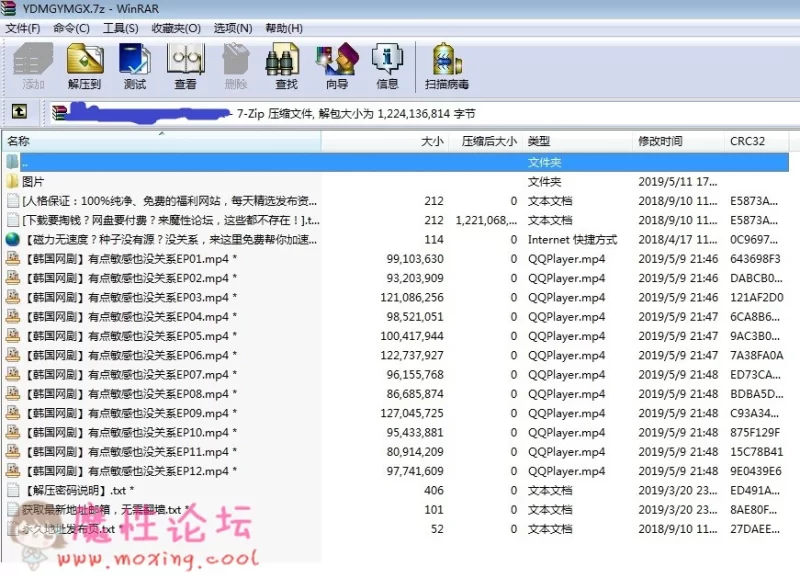The width and height of the screenshot is (800, 578).
Task: Open the 收藏夹(O) menu
Action: pos(176,28)
